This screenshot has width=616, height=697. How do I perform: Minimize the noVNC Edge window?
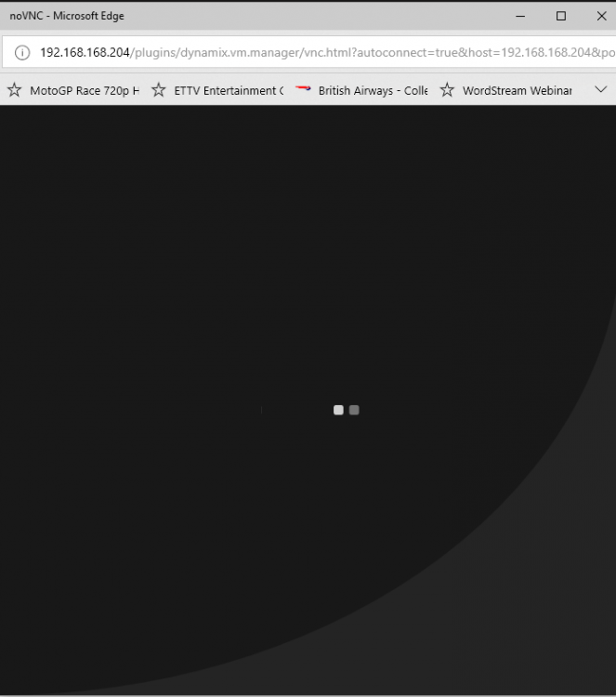tap(520, 16)
